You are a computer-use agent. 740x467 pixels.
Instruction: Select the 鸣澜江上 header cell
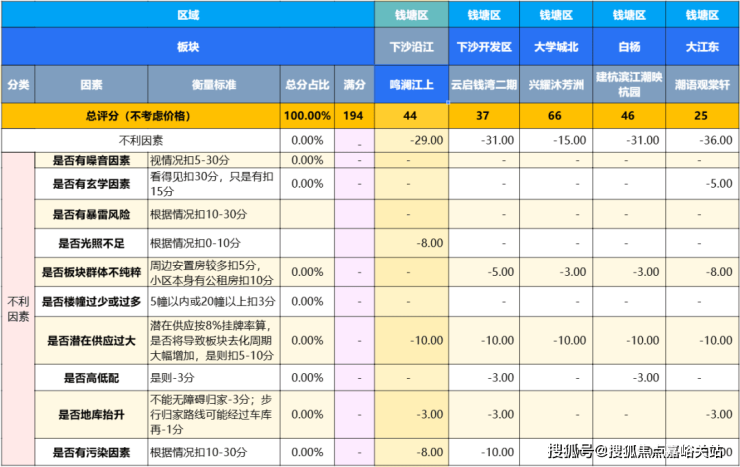[411, 84]
